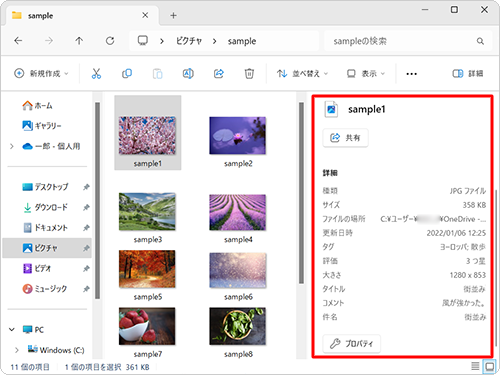This screenshot has width=500, height=375.
Task: Select the sample3 mountain lake thumbnail
Action: tap(147, 211)
